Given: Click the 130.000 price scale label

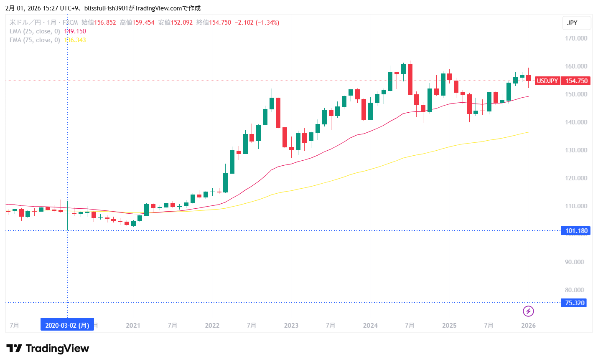Looking at the screenshot, I should click(x=576, y=150).
